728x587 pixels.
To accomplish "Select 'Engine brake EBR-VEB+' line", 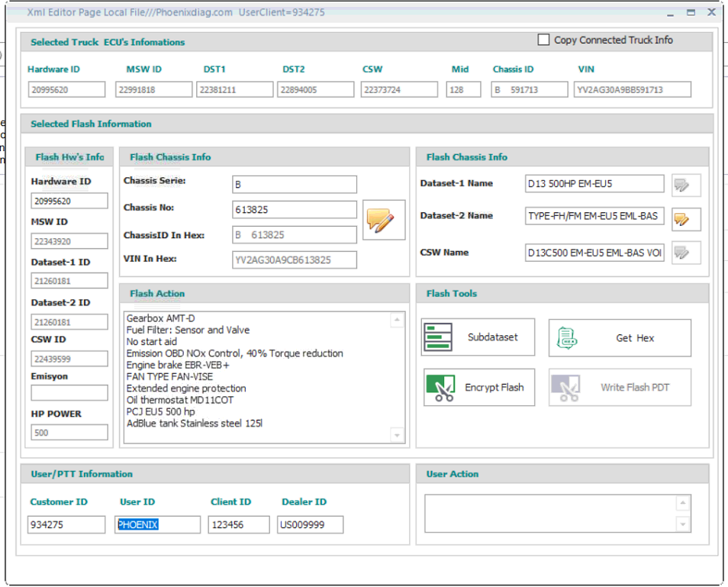I will click(x=178, y=365).
